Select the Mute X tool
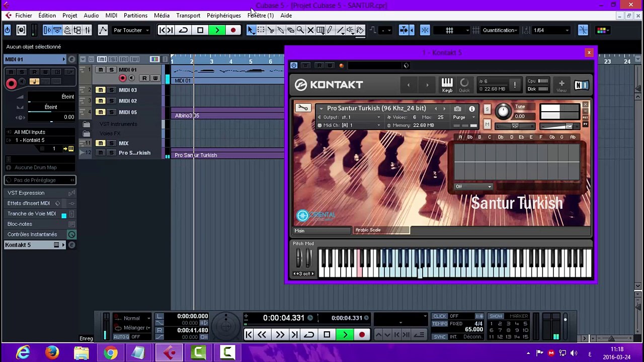The width and height of the screenshot is (644, 362). tap(310, 30)
